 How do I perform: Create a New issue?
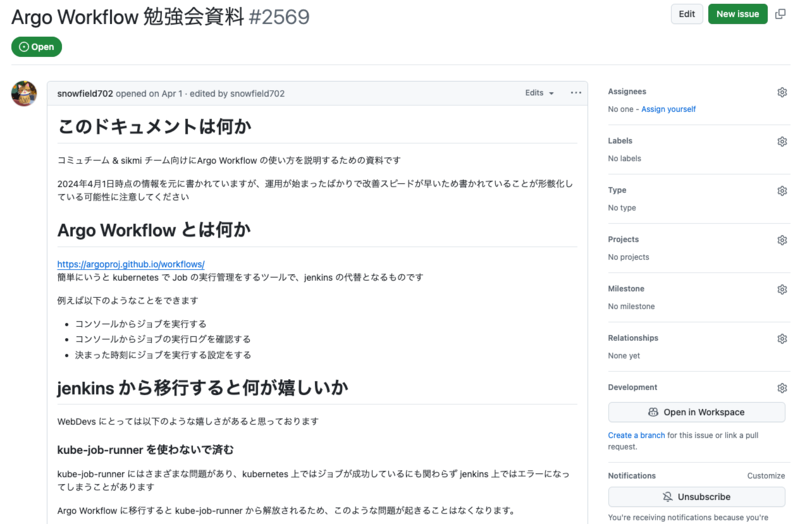pyautogui.click(x=737, y=14)
